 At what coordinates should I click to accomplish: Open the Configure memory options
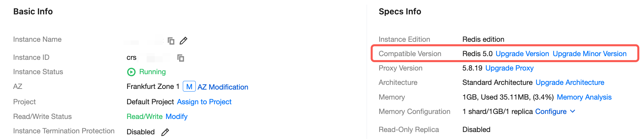click(x=550, y=112)
